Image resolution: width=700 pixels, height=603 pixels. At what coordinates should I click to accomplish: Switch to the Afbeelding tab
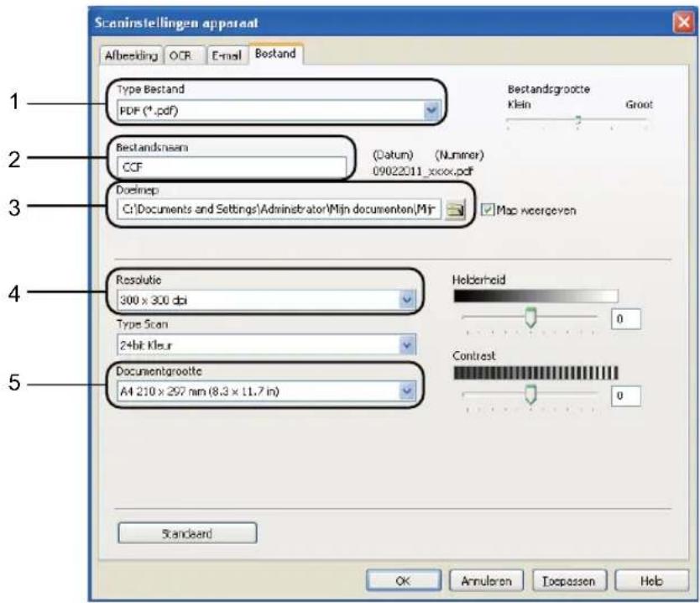131,55
